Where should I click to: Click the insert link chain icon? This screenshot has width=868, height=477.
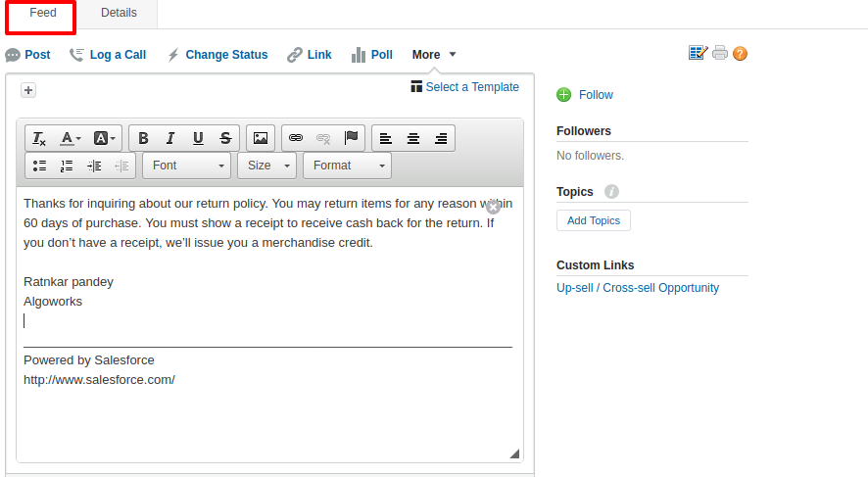296,139
